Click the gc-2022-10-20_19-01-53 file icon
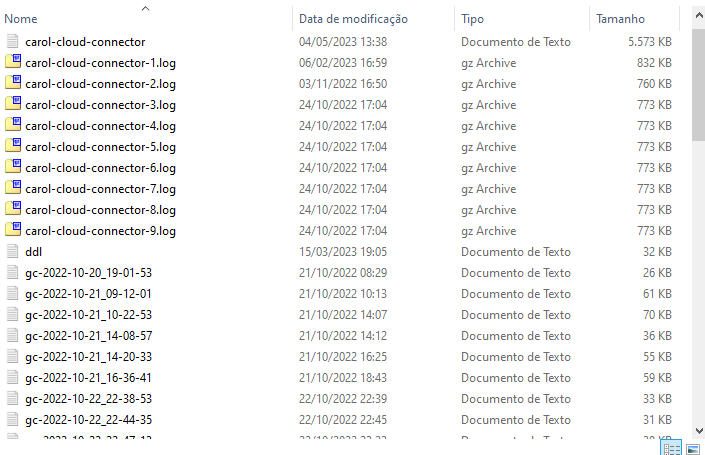 (13, 273)
